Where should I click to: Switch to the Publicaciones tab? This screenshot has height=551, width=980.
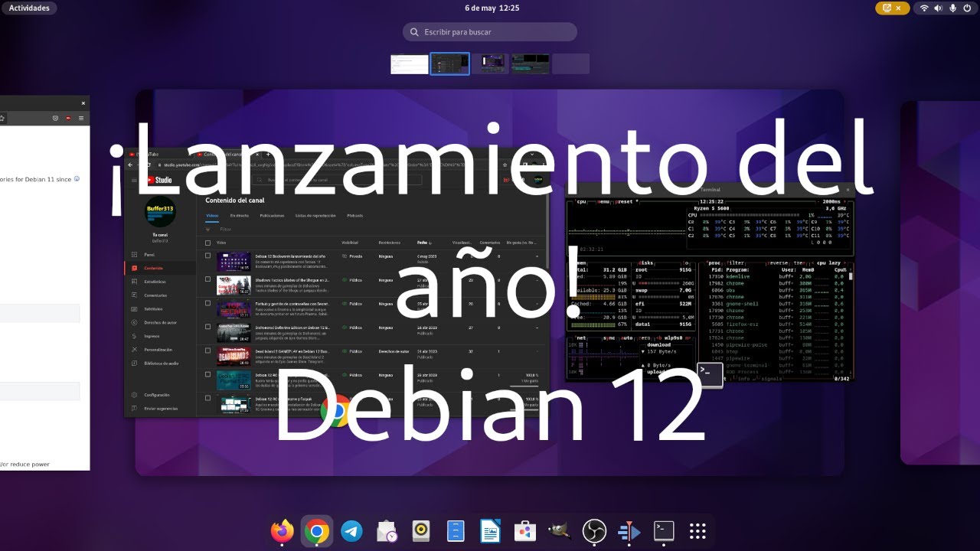coord(272,216)
